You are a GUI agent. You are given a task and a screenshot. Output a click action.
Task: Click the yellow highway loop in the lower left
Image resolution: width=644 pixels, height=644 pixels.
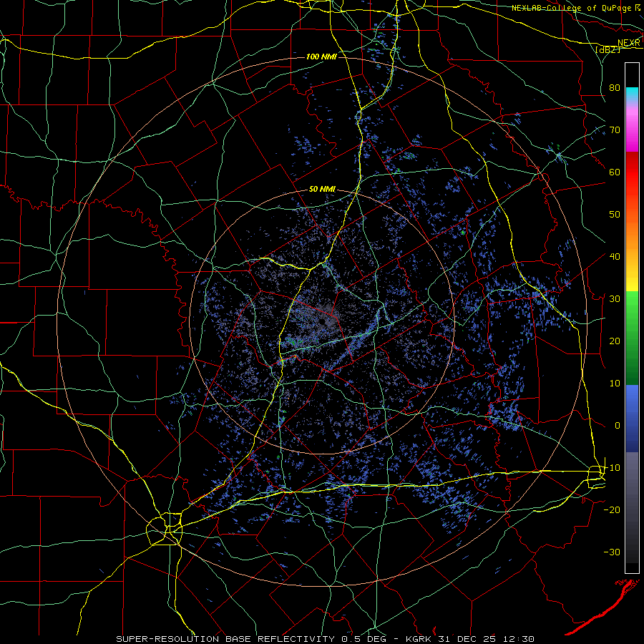pyautogui.click(x=164, y=529)
